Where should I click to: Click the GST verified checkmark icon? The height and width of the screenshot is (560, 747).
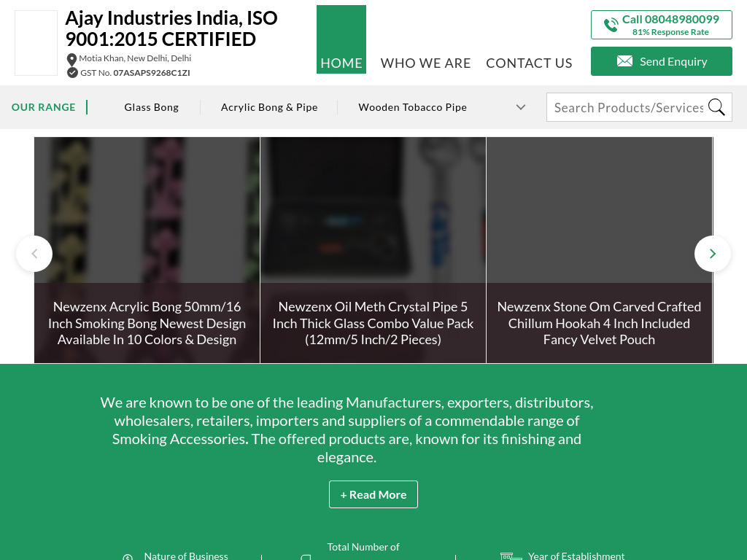coord(72,73)
